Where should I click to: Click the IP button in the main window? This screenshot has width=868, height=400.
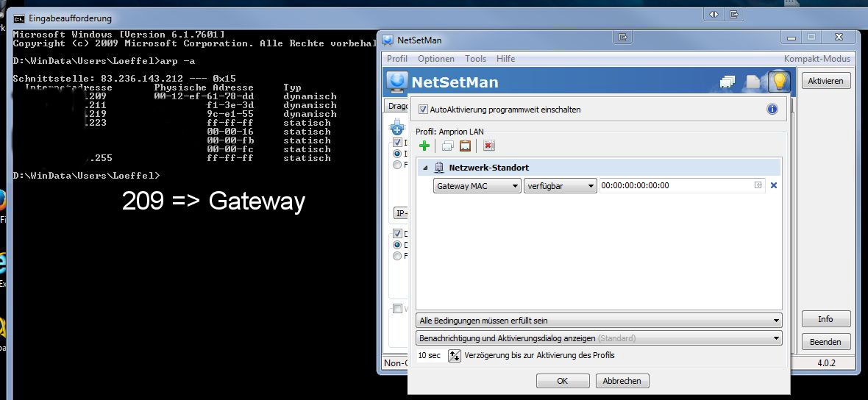click(x=401, y=213)
